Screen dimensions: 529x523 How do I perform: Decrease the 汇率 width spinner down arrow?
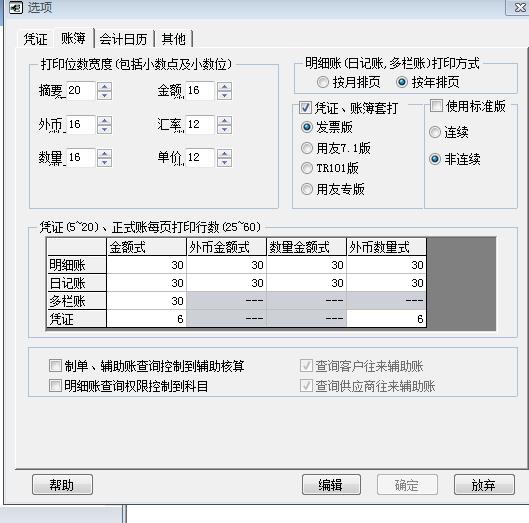pyautogui.click(x=224, y=129)
